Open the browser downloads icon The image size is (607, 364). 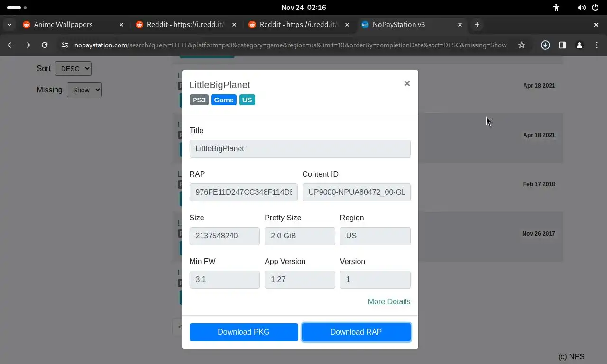pyautogui.click(x=545, y=45)
